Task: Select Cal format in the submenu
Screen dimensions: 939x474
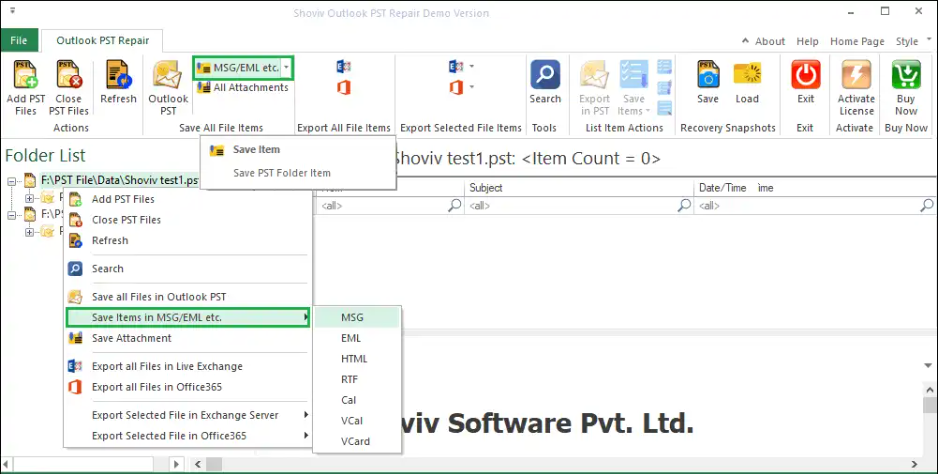Action: [357, 400]
